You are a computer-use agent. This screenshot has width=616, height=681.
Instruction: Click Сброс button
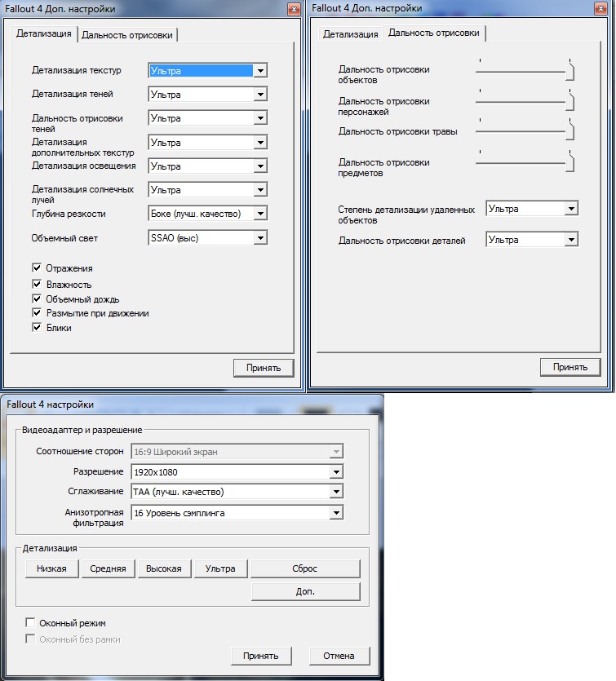pyautogui.click(x=305, y=568)
